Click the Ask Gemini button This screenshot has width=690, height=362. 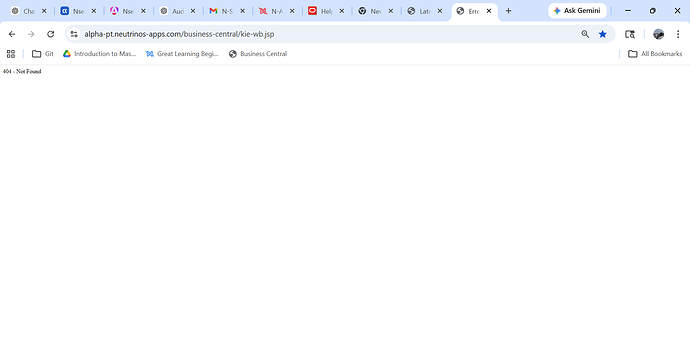coord(577,11)
